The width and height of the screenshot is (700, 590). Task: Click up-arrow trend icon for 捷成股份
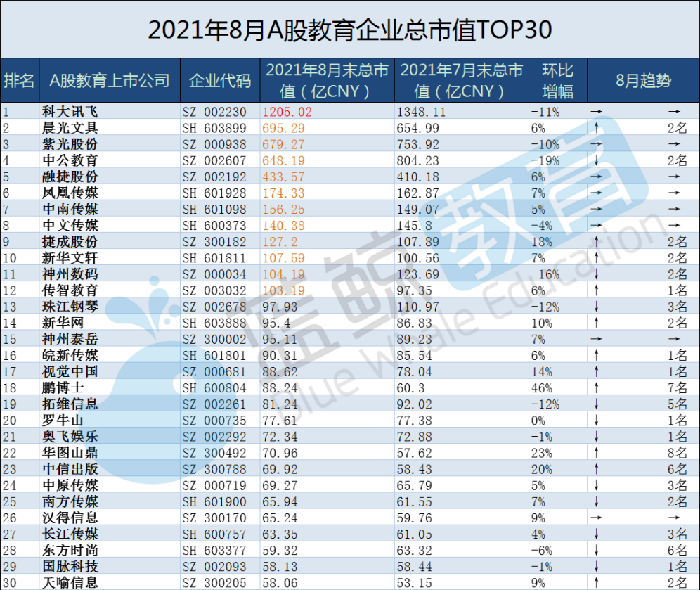point(597,242)
